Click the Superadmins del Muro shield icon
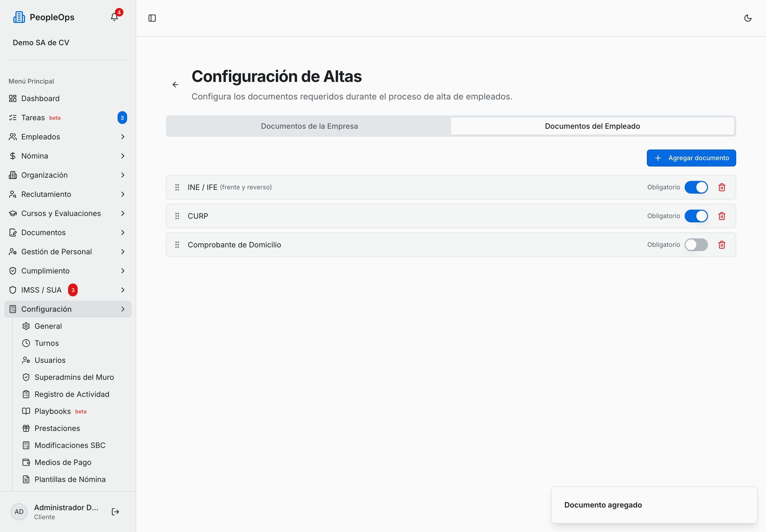The width and height of the screenshot is (766, 532). 26,377
